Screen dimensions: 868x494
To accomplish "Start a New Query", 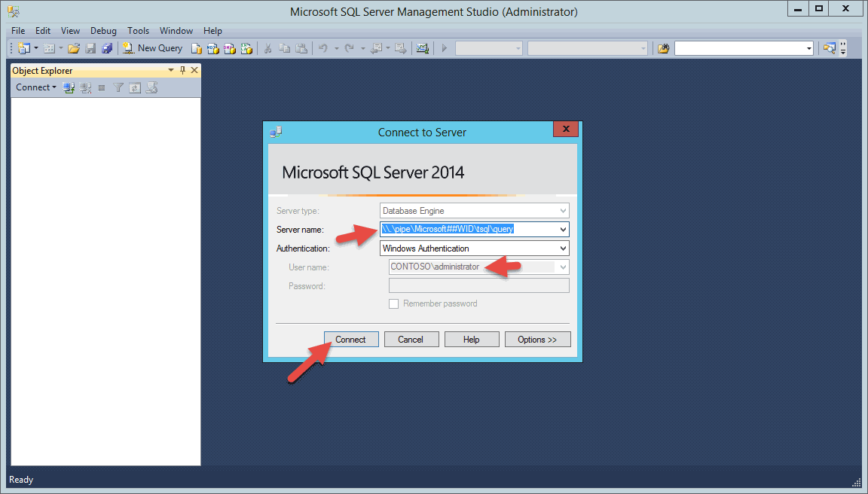I will click(x=153, y=49).
